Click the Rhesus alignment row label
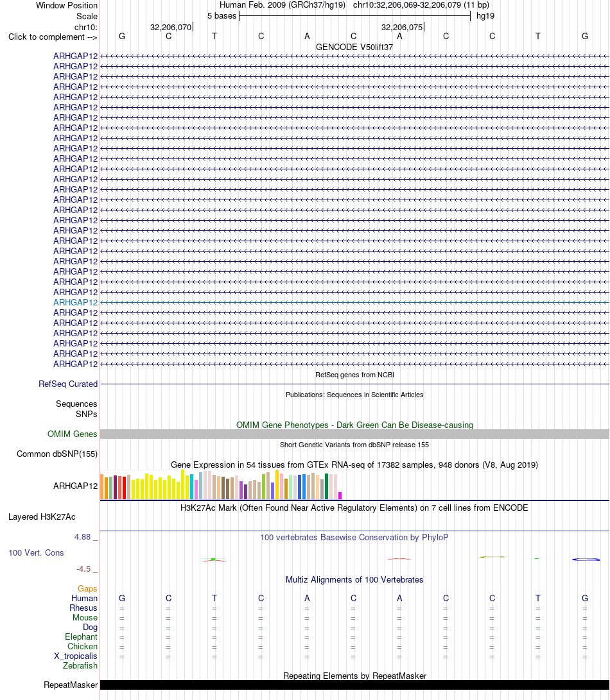 [83, 608]
